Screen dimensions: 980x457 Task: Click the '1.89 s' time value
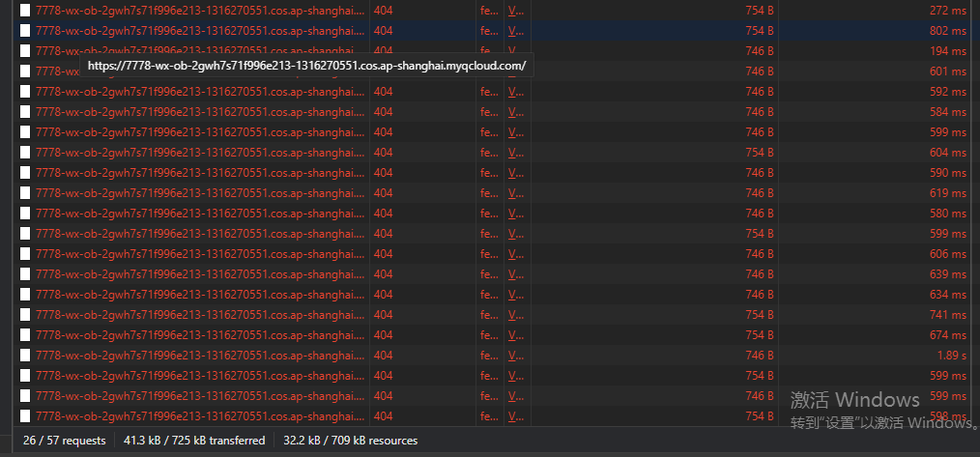951,356
